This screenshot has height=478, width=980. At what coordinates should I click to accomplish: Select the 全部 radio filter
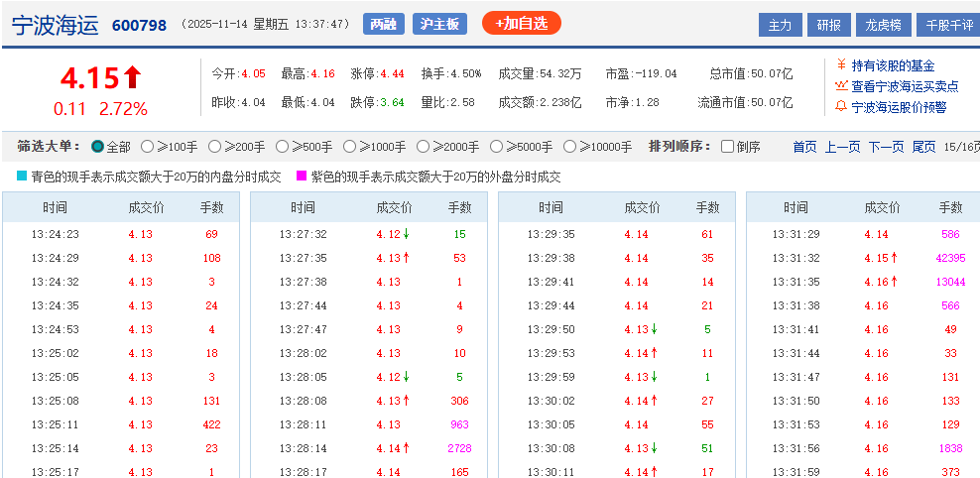[x=97, y=147]
